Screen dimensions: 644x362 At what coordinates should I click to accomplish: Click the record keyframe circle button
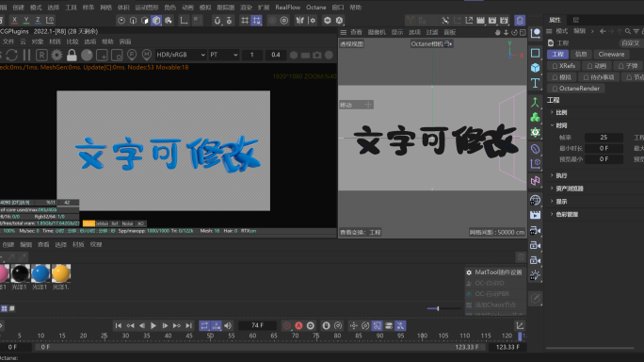pyautogui.click(x=287, y=326)
